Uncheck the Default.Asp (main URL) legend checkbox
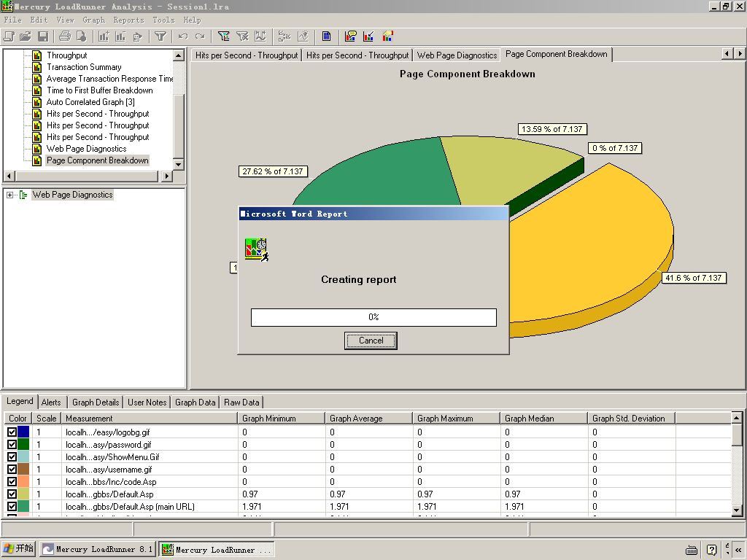 coord(12,506)
